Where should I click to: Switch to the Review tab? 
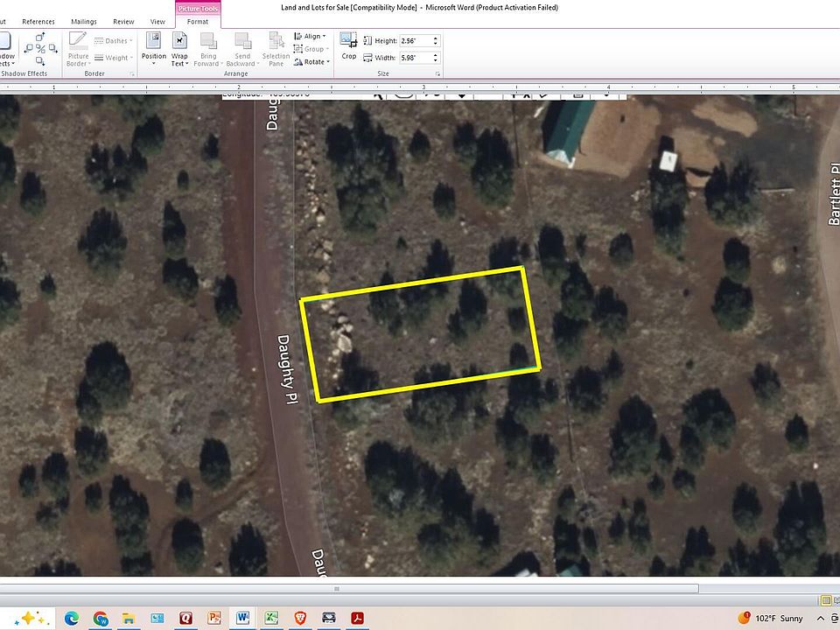pyautogui.click(x=123, y=21)
